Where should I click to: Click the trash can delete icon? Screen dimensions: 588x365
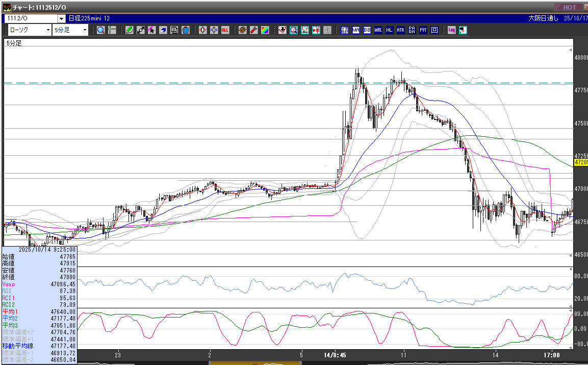[x=186, y=30]
